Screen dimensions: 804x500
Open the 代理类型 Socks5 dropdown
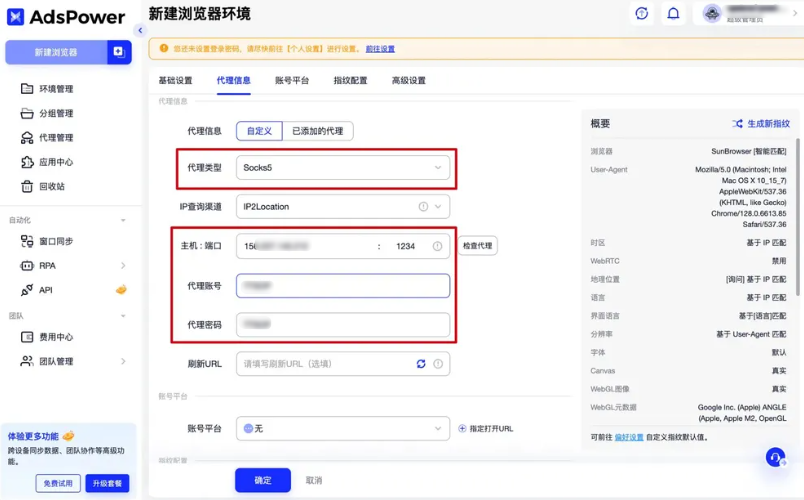point(343,168)
